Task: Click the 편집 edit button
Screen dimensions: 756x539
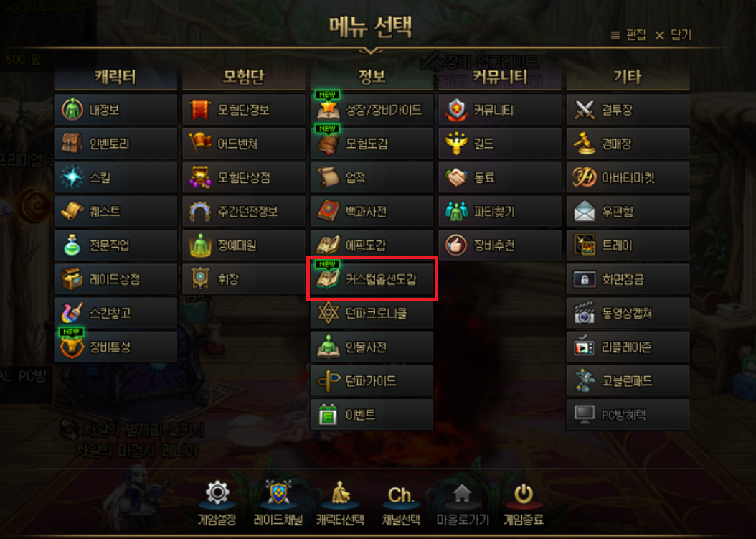Action: (628, 34)
